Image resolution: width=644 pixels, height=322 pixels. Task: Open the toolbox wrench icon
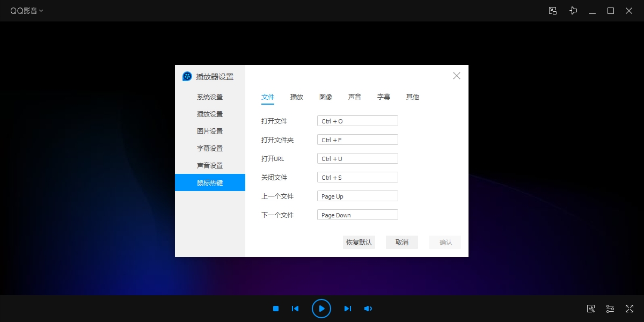pyautogui.click(x=591, y=309)
